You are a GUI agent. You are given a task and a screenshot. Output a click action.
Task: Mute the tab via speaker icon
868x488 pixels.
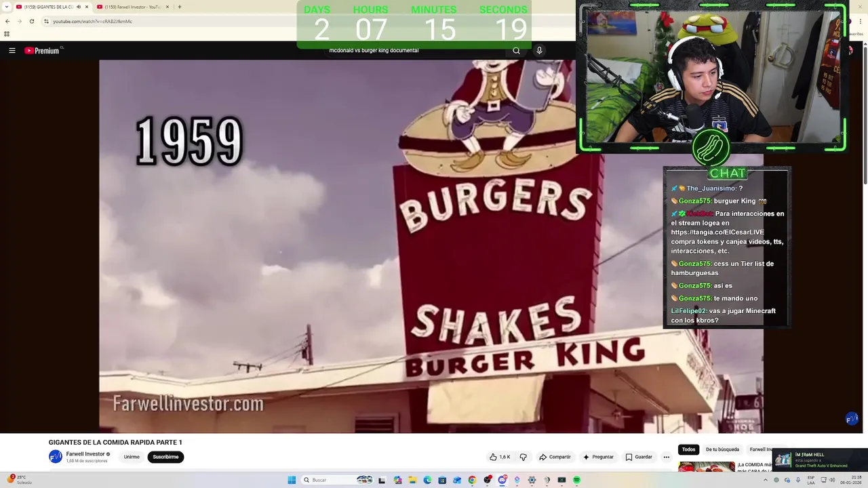point(79,7)
